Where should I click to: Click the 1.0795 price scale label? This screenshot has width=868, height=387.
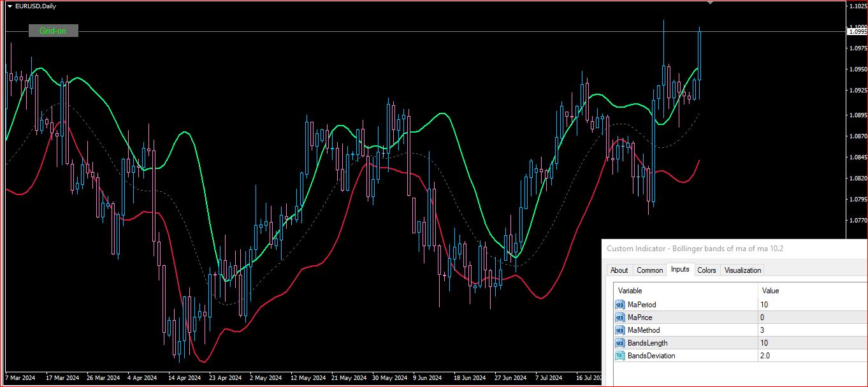point(858,200)
